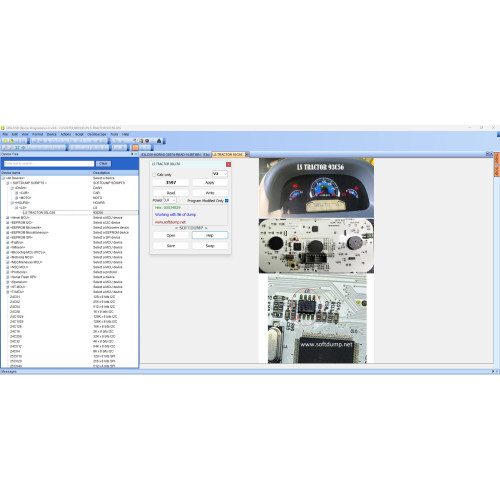Select the 24C1024 device row
The height and width of the screenshot is (500, 500).
pos(69,317)
